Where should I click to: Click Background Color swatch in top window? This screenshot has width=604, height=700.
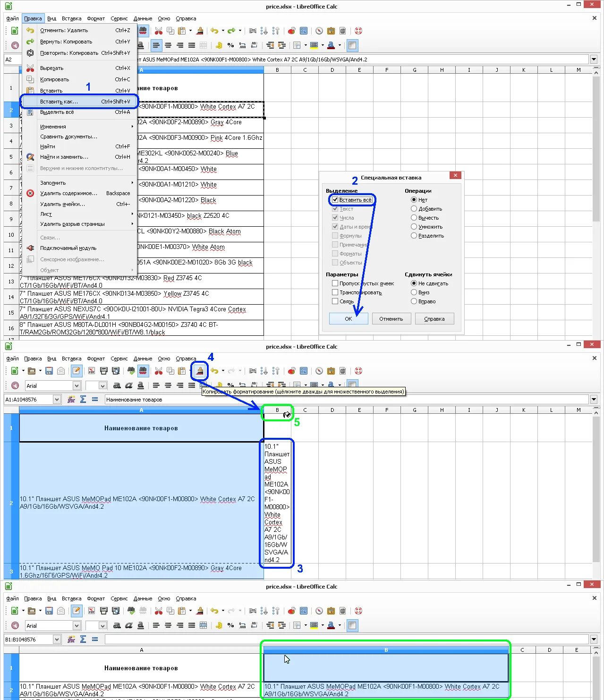[x=314, y=46]
